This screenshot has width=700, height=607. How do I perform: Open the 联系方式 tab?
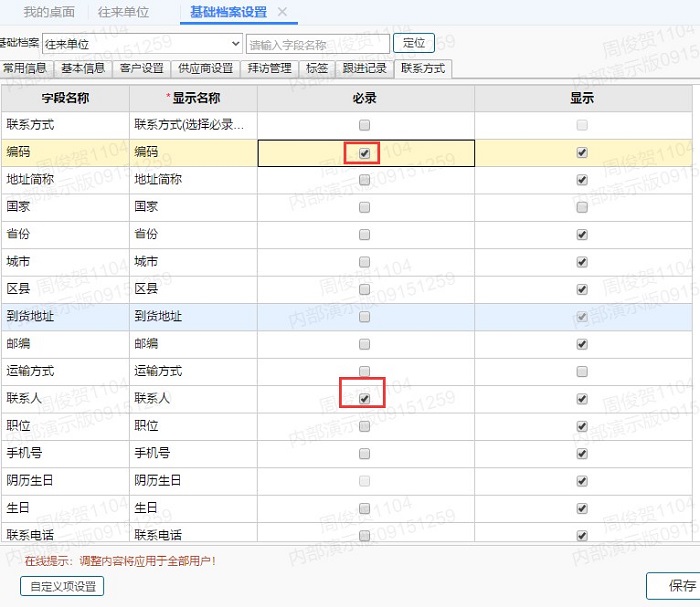(423, 69)
